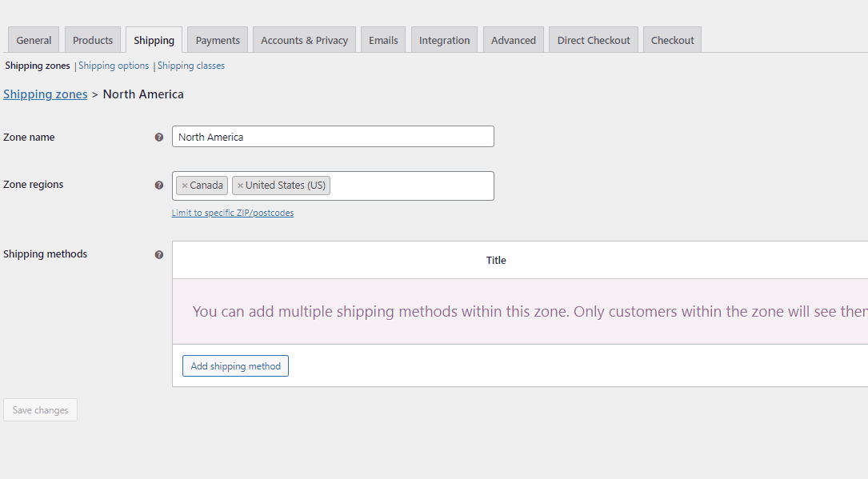Remove United States (US) from zone regions
This screenshot has height=479, width=868.
click(240, 186)
